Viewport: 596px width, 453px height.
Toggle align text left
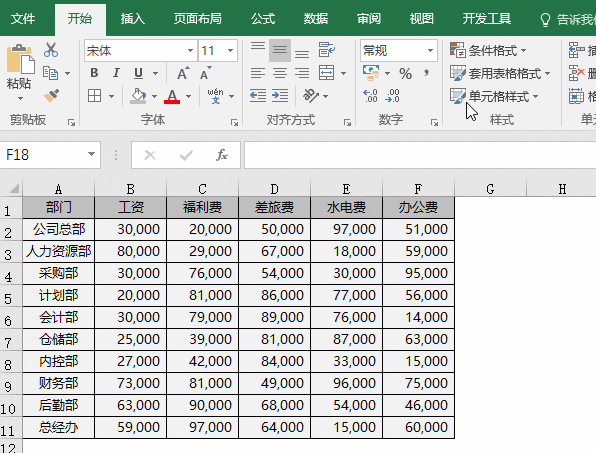point(258,73)
